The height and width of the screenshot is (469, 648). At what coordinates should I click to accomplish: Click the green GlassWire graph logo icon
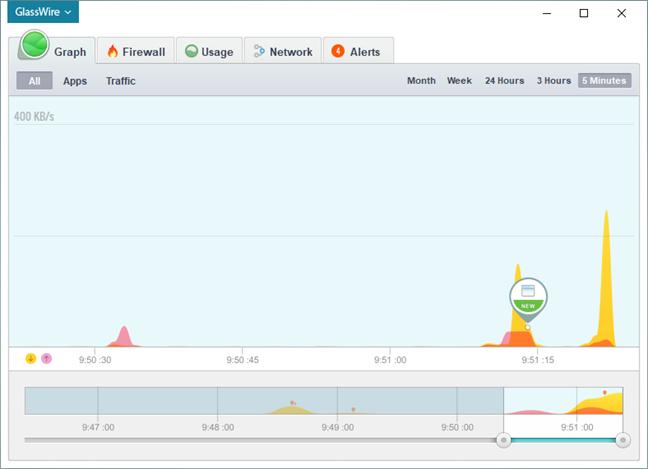tap(34, 45)
